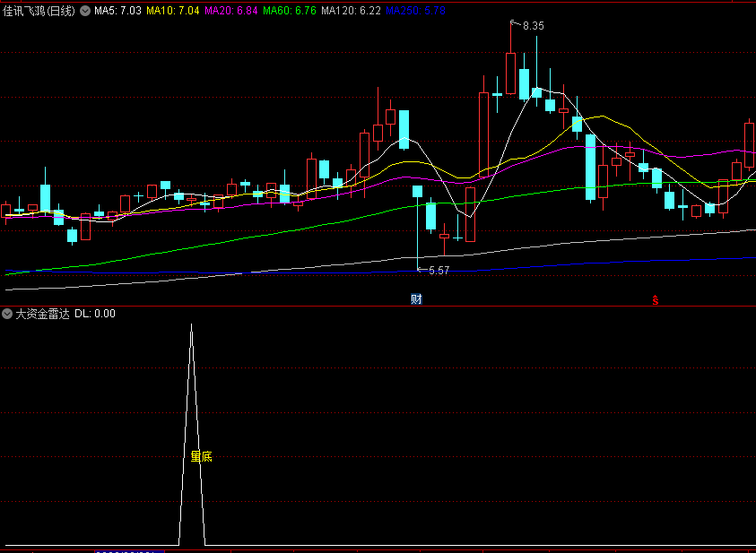The image size is (756, 553).
Task: Click the yellow MA10: 7.04 label
Action: click(x=172, y=11)
